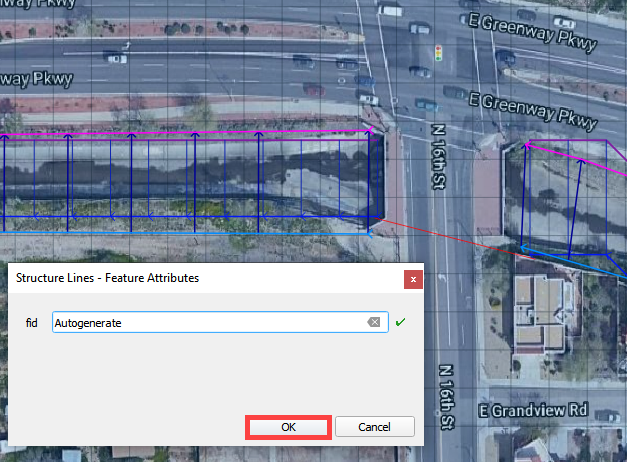Viewport: 627px width, 462px height.
Task: Click the lower N 16th St map label
Action: click(x=446, y=398)
